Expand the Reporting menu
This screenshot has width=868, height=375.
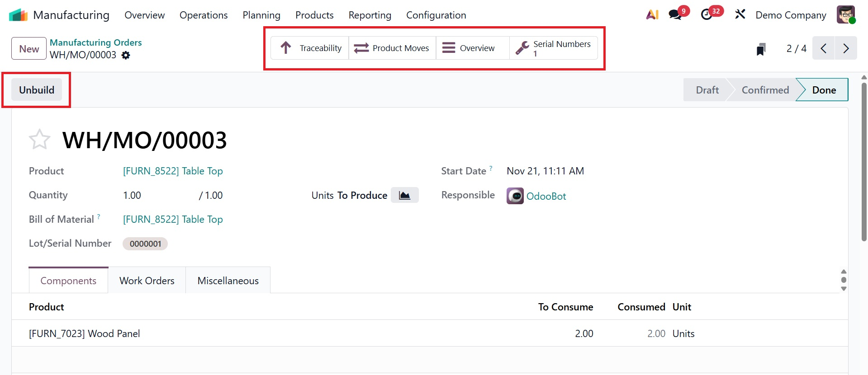click(370, 15)
